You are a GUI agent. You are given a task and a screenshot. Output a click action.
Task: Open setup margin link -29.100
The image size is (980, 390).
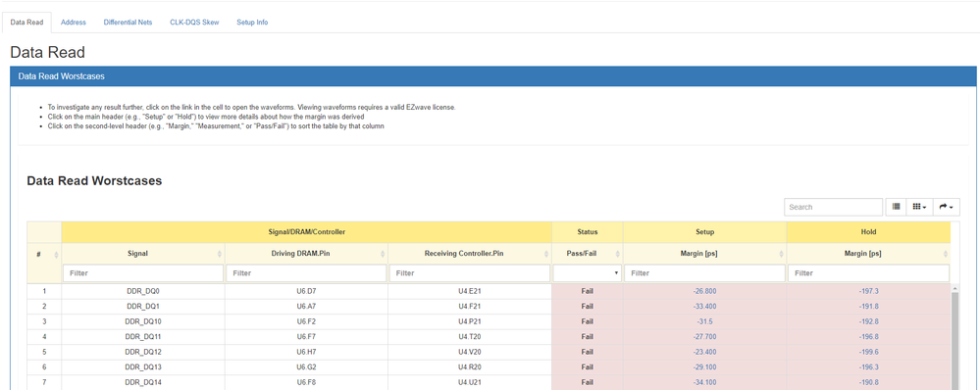(x=704, y=366)
